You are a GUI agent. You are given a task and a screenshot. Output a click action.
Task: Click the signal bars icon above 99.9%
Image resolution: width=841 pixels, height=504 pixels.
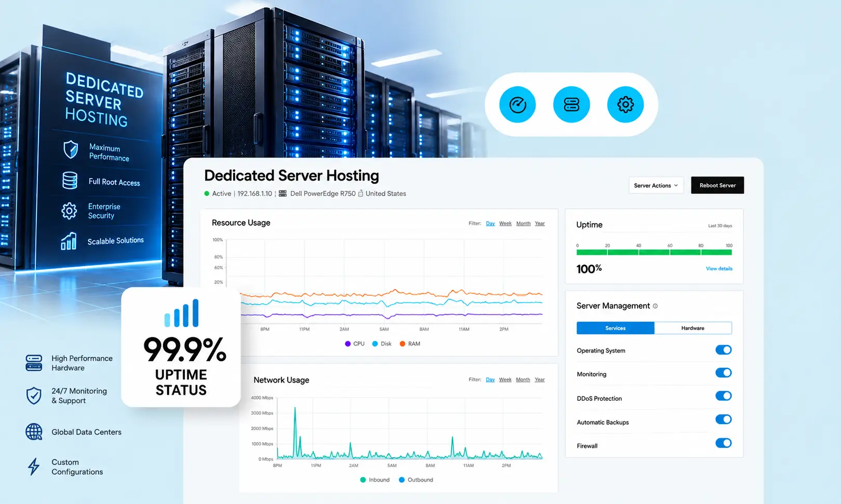(181, 313)
